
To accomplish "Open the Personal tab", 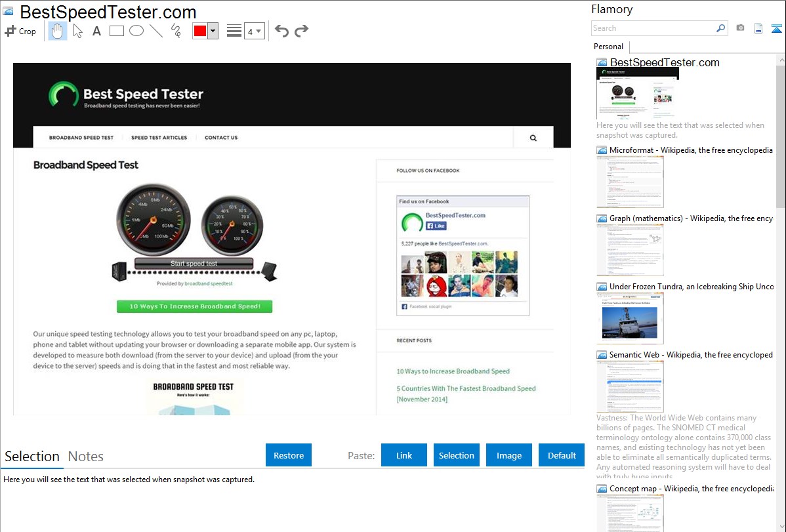I will coord(609,47).
